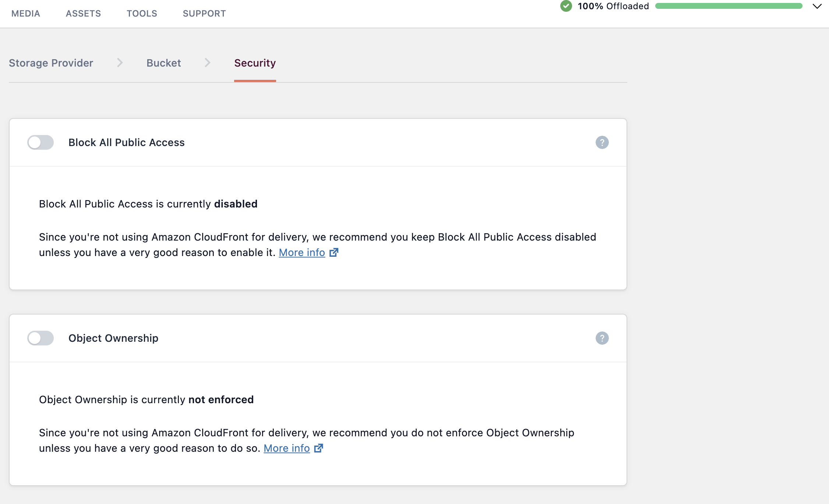Enable Block All Public Access toggle

coord(40,142)
